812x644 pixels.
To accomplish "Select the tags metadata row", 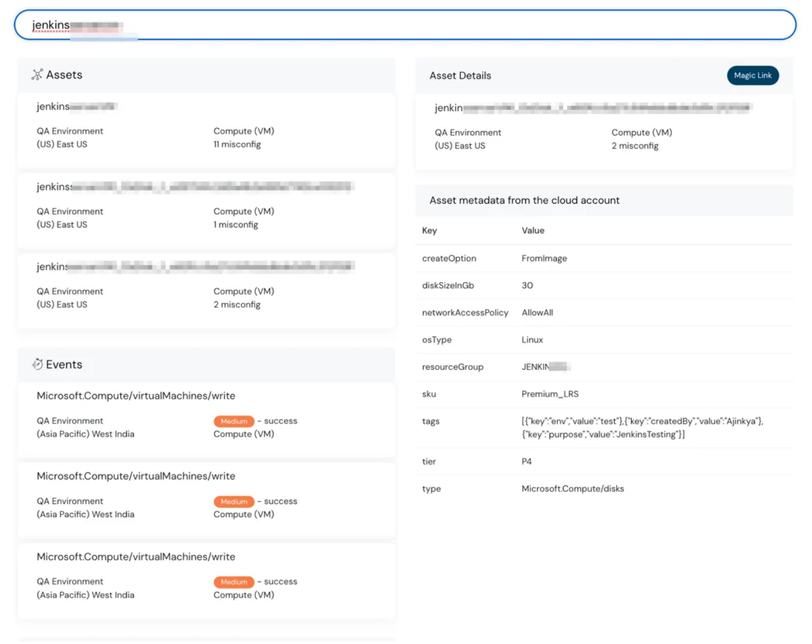I will pos(603,427).
